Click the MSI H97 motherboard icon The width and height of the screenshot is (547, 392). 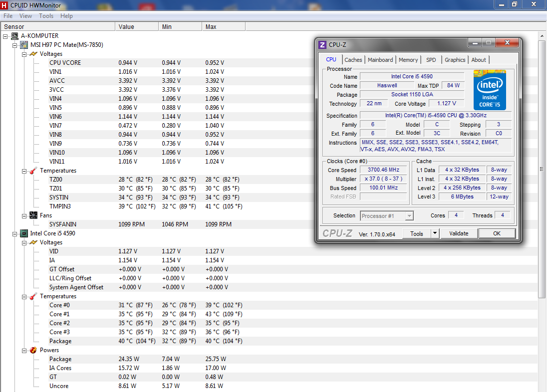(23, 45)
